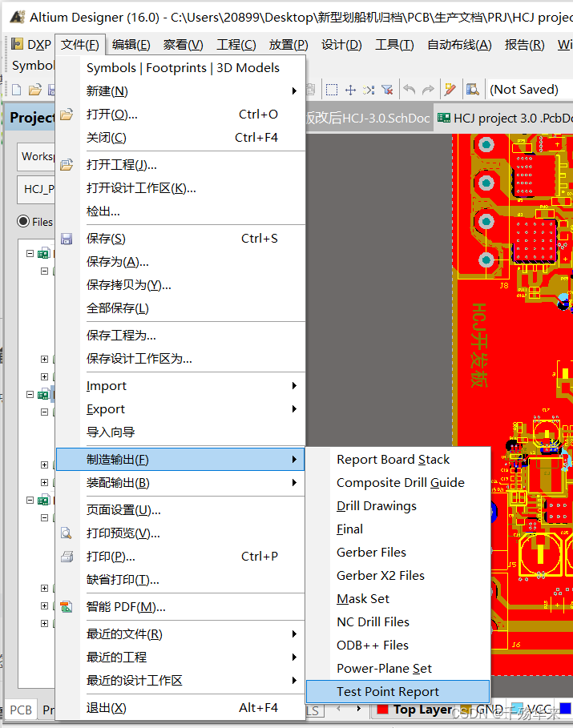The height and width of the screenshot is (728, 573).
Task: Open the 编辑(E) menu
Action: 131,45
